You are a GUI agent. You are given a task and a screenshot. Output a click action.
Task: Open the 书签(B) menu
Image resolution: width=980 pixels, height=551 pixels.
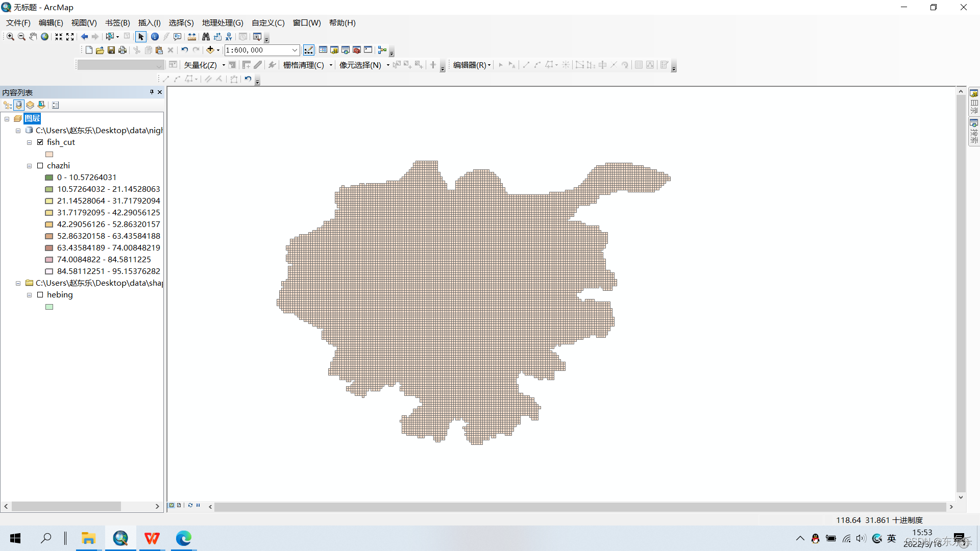tap(117, 23)
